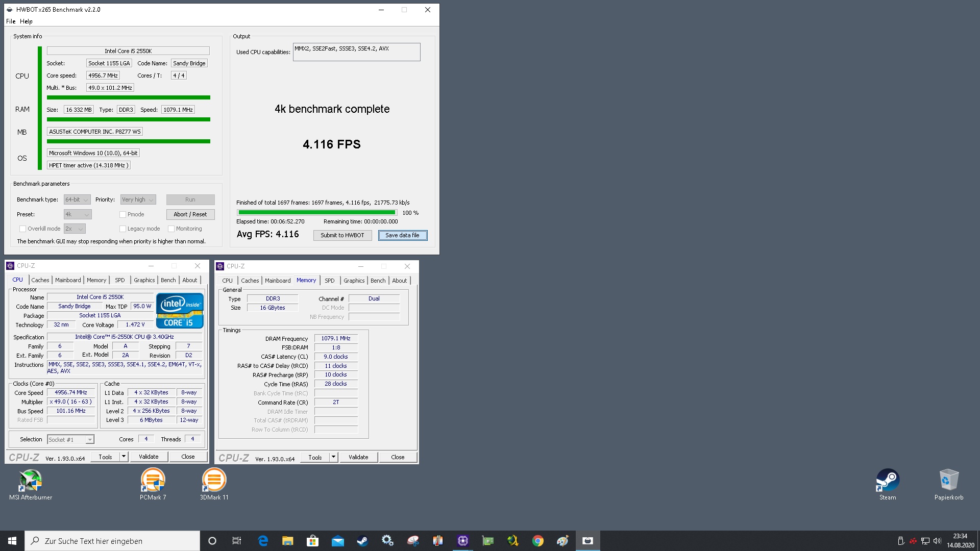Screen dimensions: 980x551
Task: Open Papierkorb recycle bin icon
Action: 949,484
